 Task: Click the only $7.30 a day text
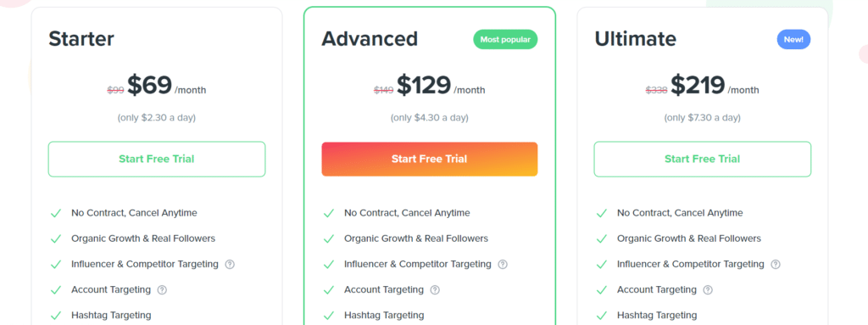tap(703, 118)
